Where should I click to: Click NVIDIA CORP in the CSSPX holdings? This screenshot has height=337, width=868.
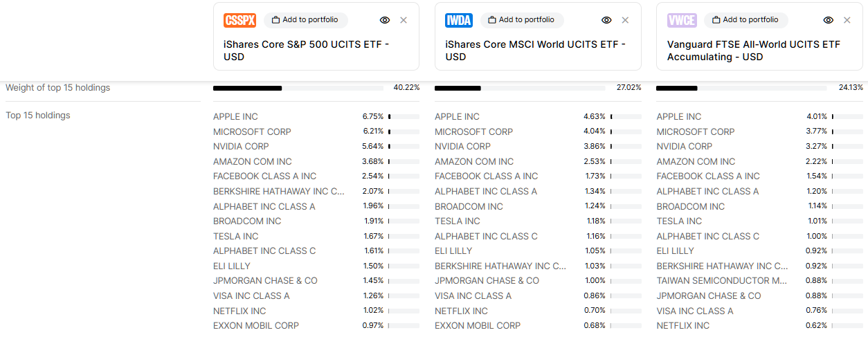point(241,147)
